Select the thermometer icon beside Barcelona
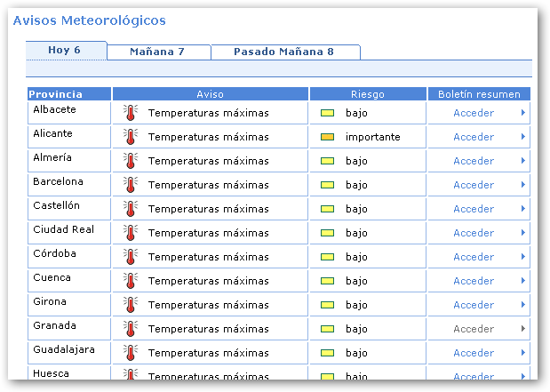This screenshot has width=550, height=392. point(131,185)
